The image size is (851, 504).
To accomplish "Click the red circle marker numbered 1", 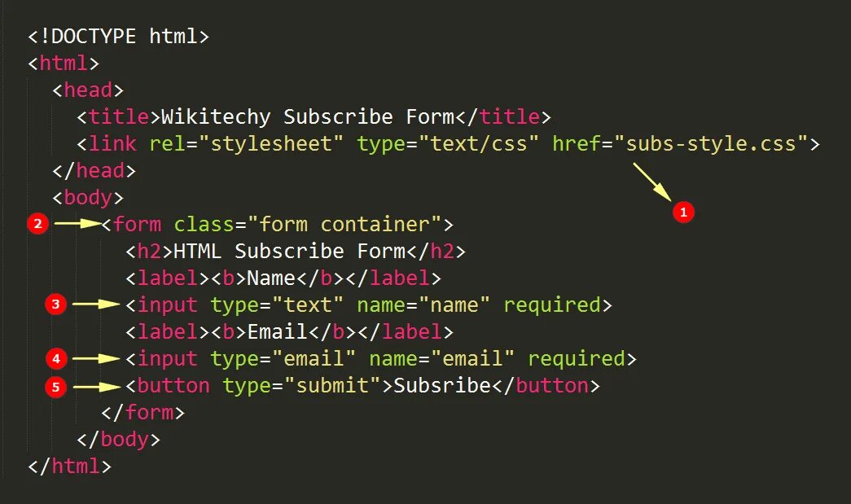I will click(x=683, y=212).
